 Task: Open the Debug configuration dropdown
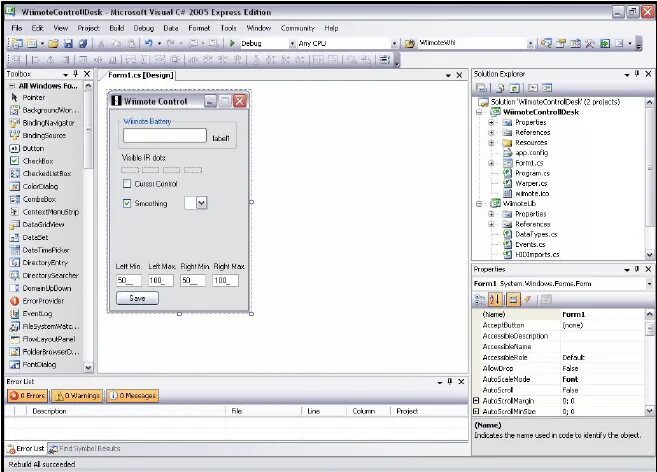[292, 43]
